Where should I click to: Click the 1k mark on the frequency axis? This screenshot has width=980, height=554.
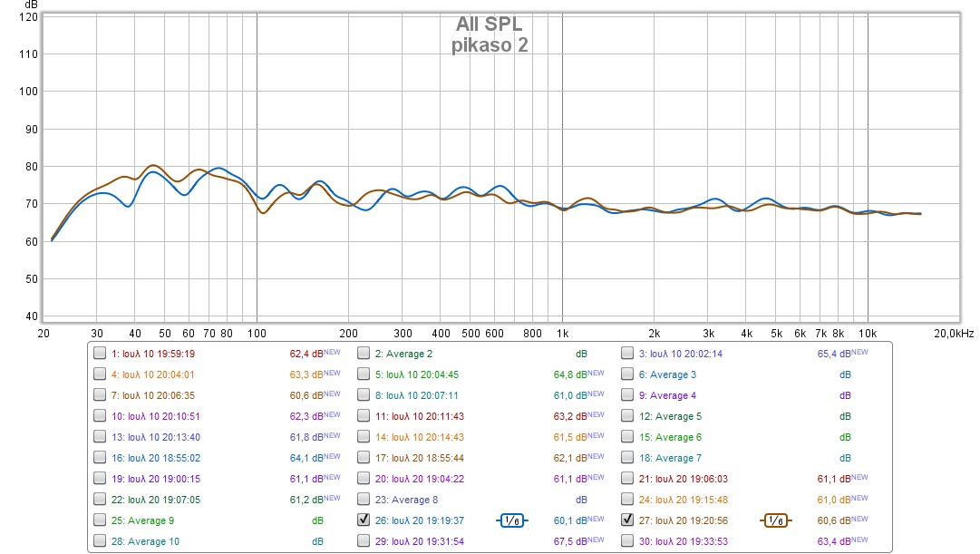point(562,334)
